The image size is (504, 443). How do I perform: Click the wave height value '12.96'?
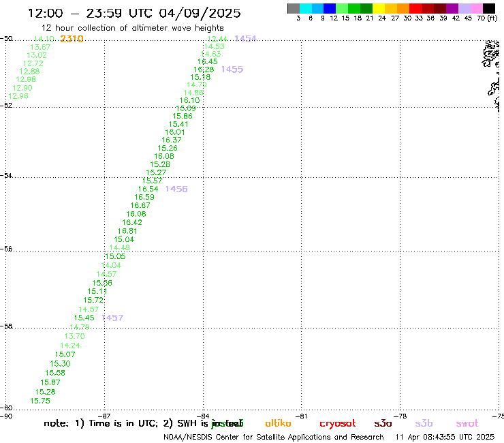[18, 96]
